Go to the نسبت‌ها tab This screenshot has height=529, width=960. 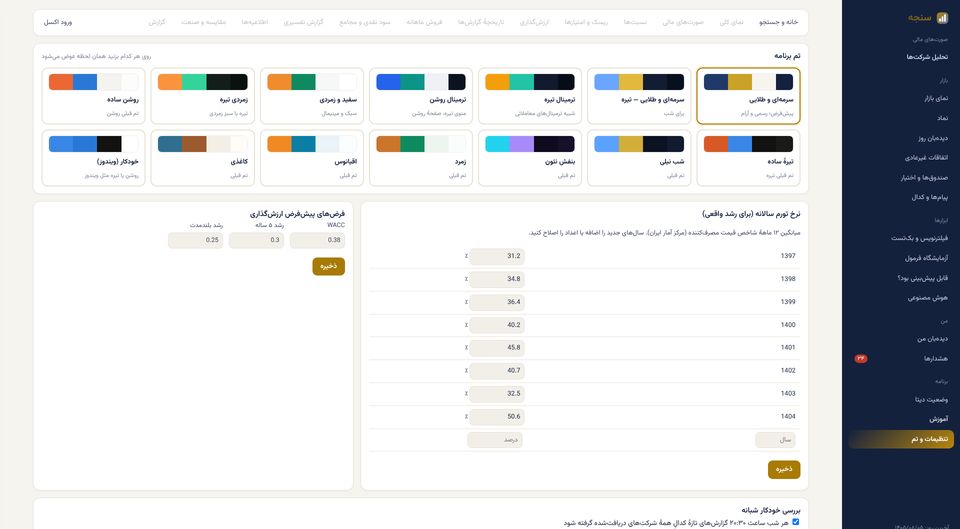636,22
